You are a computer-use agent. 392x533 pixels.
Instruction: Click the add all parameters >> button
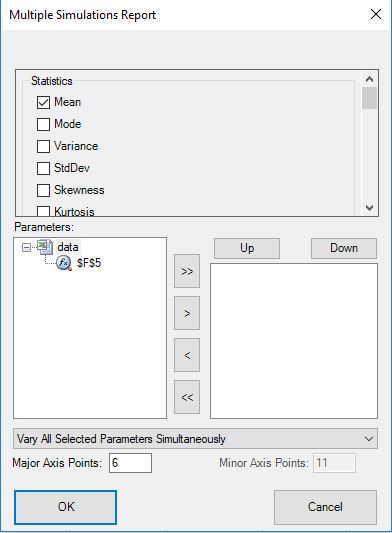(x=187, y=271)
